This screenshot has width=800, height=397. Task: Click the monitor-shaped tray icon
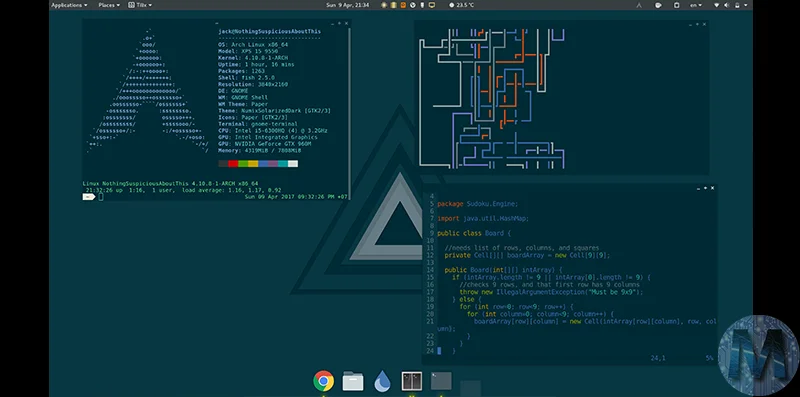[x=432, y=5]
